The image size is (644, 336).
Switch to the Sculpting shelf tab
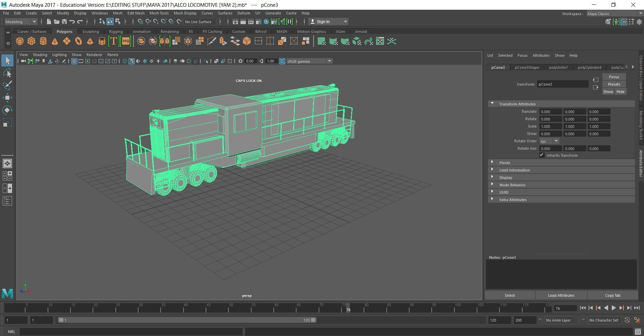91,32
